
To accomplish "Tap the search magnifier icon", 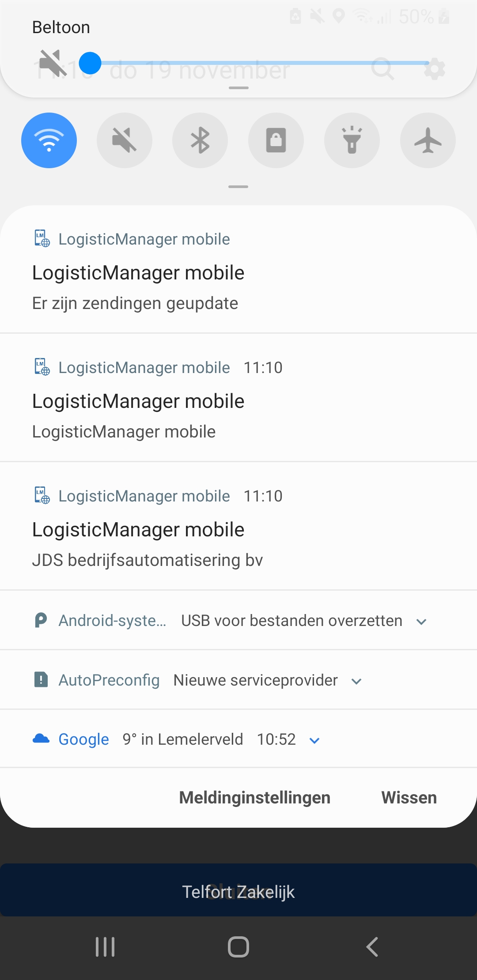I will pyautogui.click(x=382, y=68).
